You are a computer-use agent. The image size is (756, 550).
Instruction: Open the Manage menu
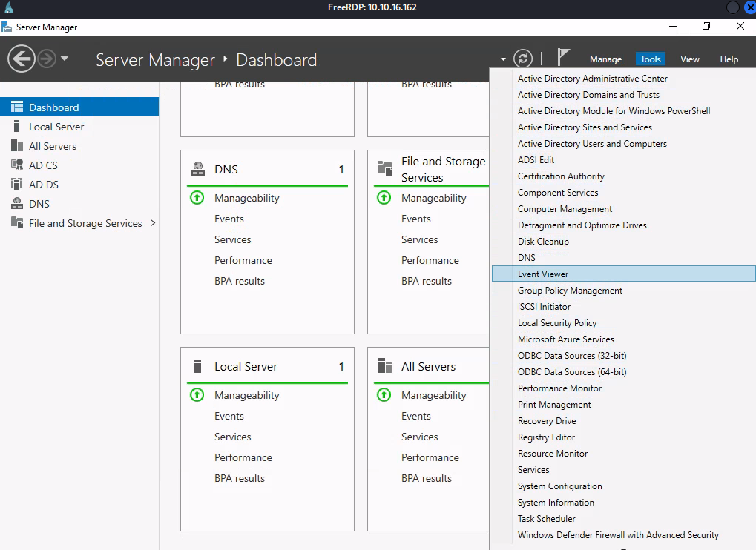tap(605, 59)
